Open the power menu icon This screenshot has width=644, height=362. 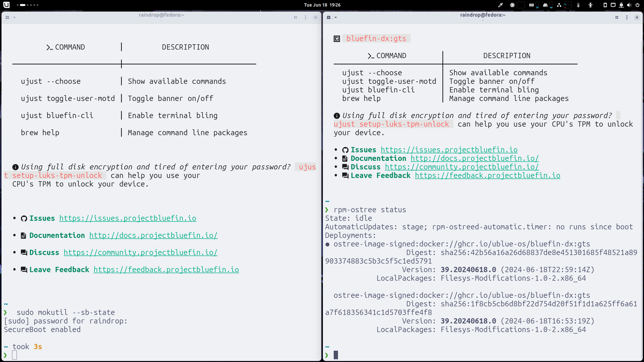[637, 5]
